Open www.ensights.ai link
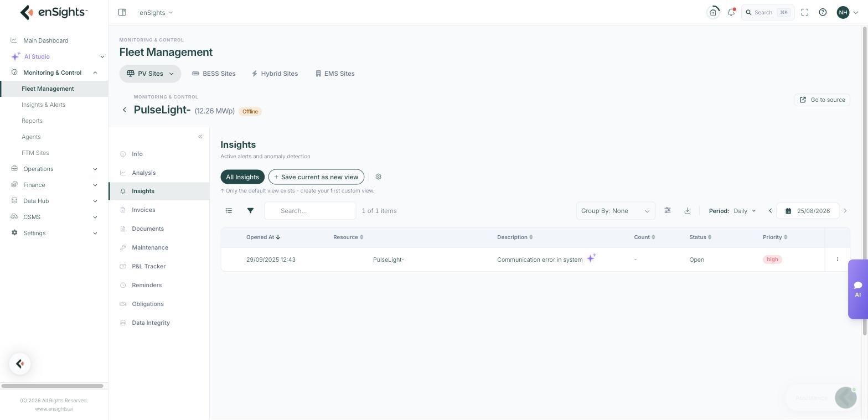The height and width of the screenshot is (420, 868). pyautogui.click(x=54, y=409)
